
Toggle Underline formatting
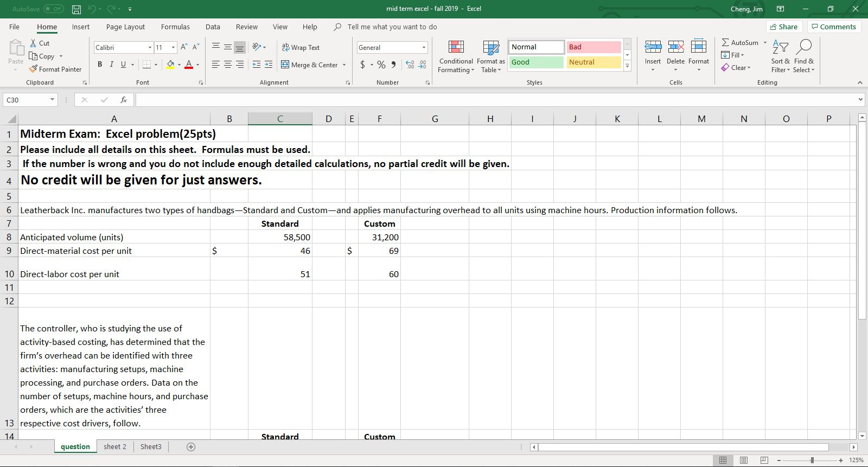(123, 65)
